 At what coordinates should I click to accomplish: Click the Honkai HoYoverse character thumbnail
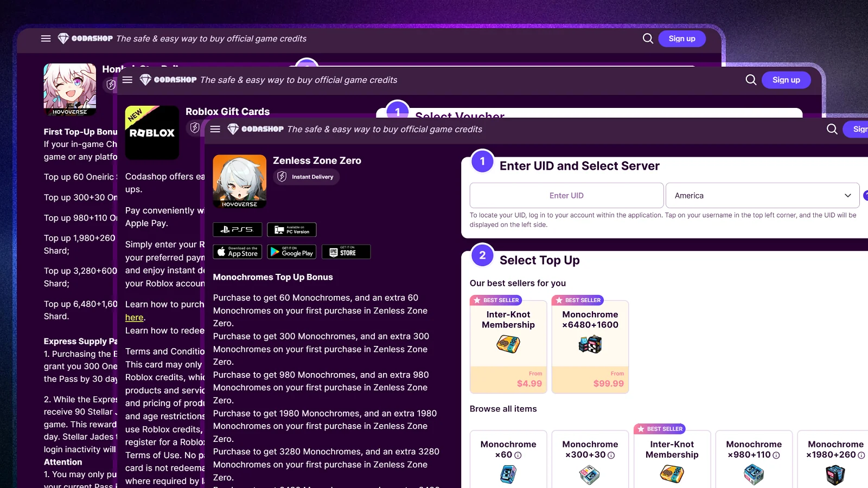pyautogui.click(x=70, y=89)
